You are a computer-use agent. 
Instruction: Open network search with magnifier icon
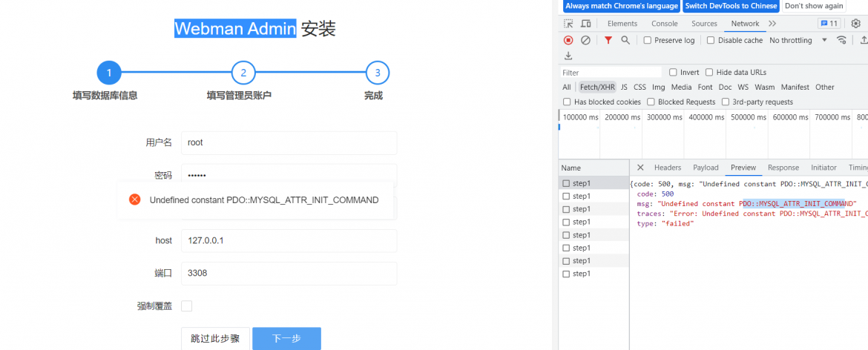coord(625,40)
